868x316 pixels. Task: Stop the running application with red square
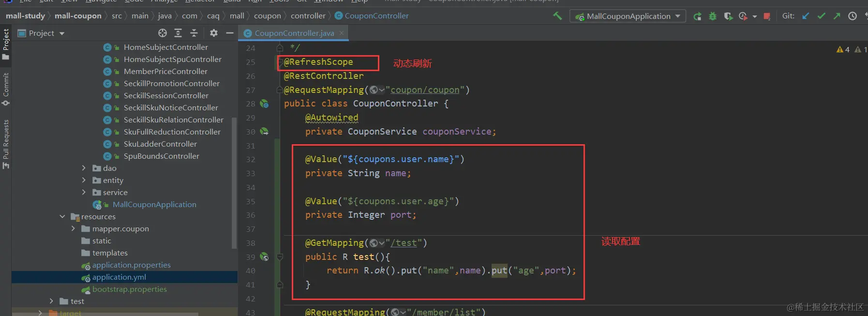767,16
